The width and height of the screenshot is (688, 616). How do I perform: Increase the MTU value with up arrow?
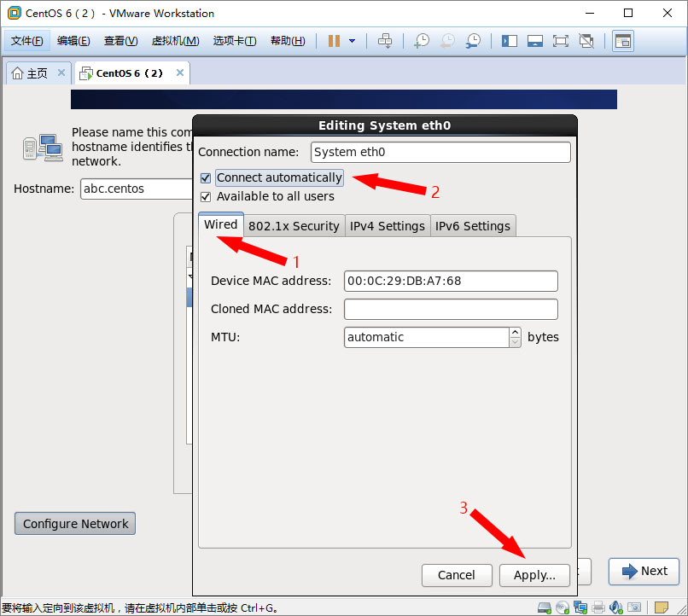[515, 332]
